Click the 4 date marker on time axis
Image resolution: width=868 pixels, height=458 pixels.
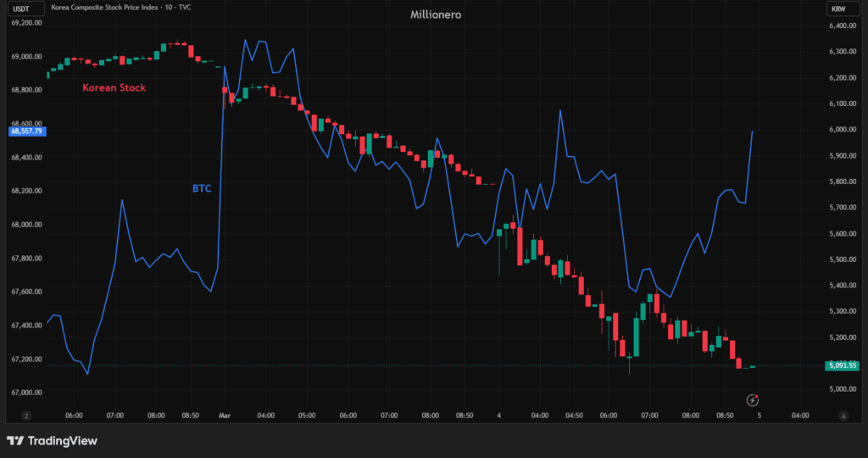(x=500, y=416)
